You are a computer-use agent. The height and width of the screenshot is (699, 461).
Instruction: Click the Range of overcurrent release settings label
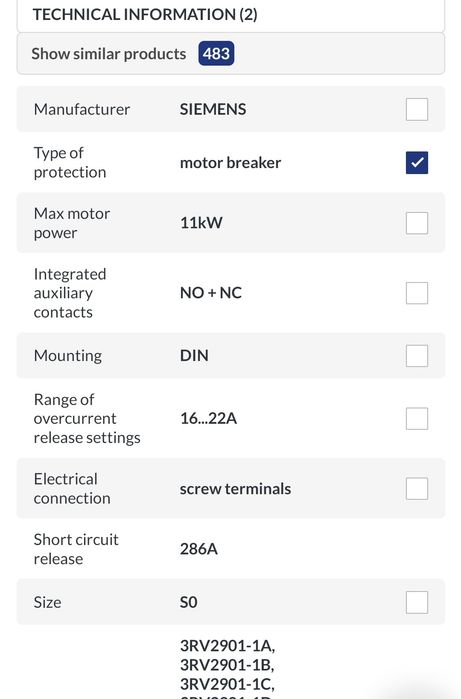pyautogui.click(x=87, y=419)
